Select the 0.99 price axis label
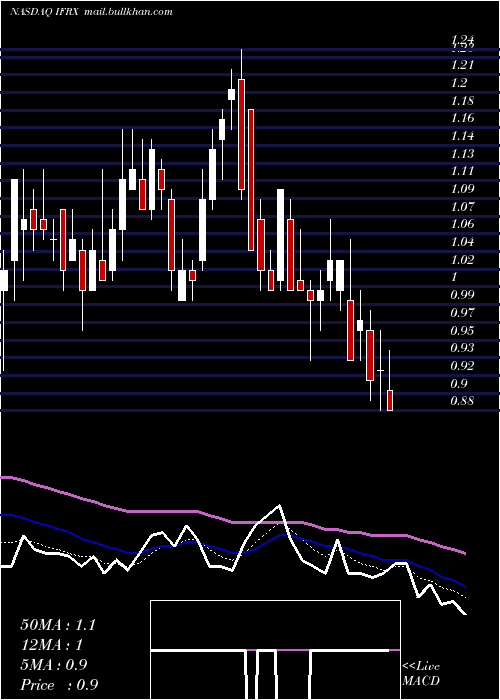 pyautogui.click(x=462, y=295)
